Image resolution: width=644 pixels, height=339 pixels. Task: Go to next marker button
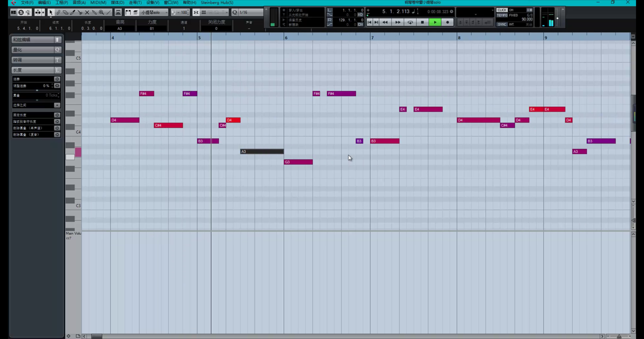376,22
